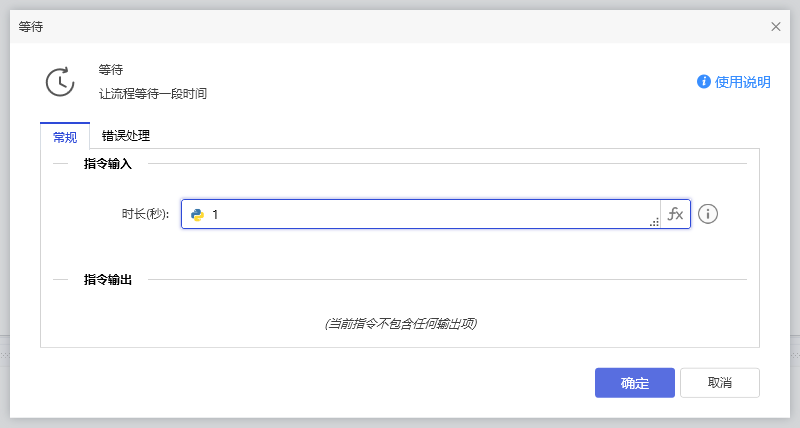Open the 使用说明 help link
800x428 pixels.
coord(743,82)
